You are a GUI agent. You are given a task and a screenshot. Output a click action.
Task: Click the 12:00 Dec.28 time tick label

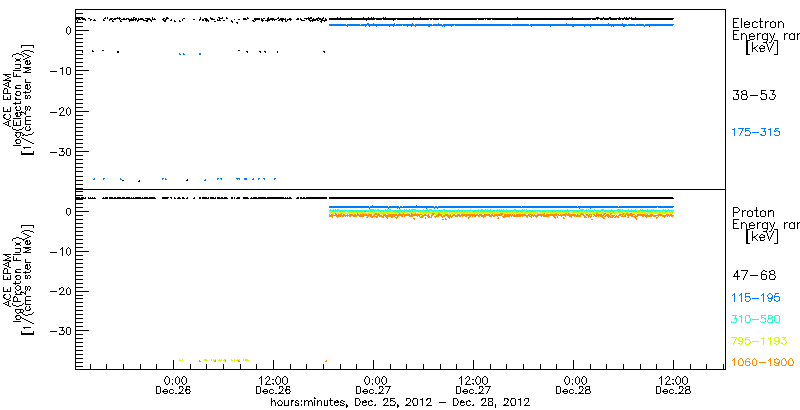click(x=673, y=386)
